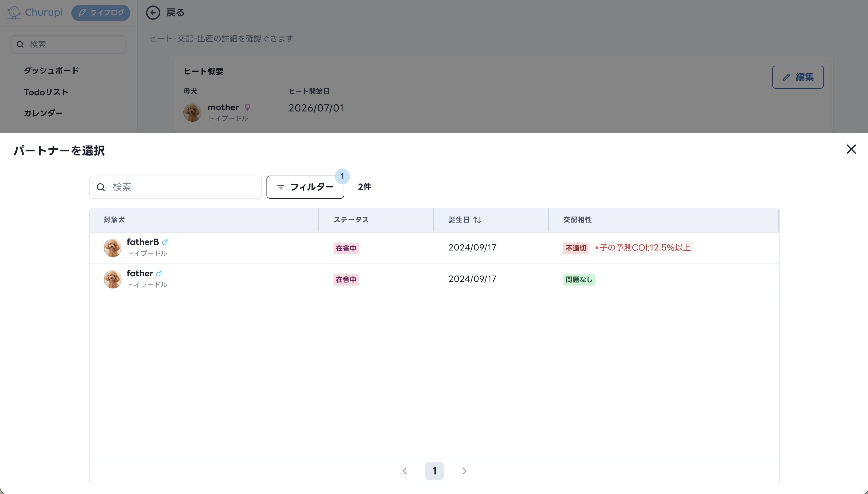
Task: Click the Churupi logo
Action: (35, 13)
